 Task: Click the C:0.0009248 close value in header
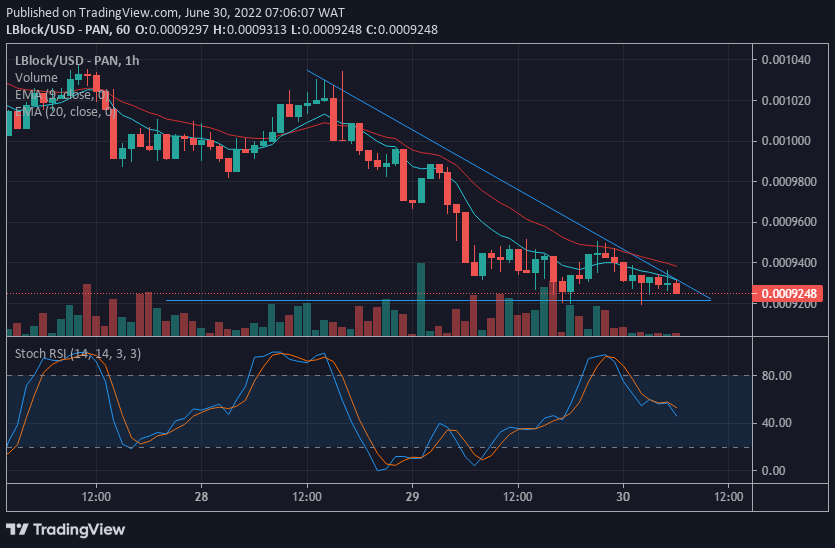[402, 30]
